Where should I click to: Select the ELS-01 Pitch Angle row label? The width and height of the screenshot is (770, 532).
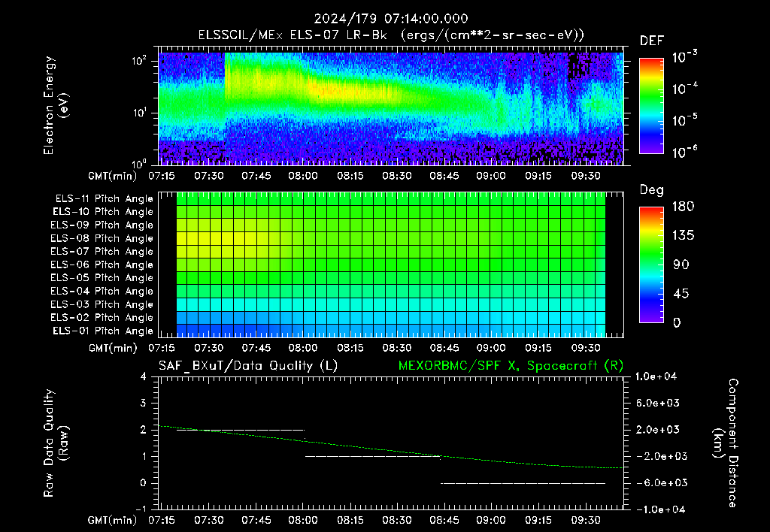coord(102,331)
